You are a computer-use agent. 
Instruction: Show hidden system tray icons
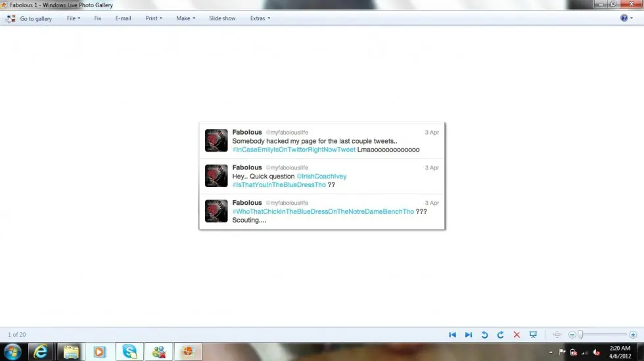[551, 352]
